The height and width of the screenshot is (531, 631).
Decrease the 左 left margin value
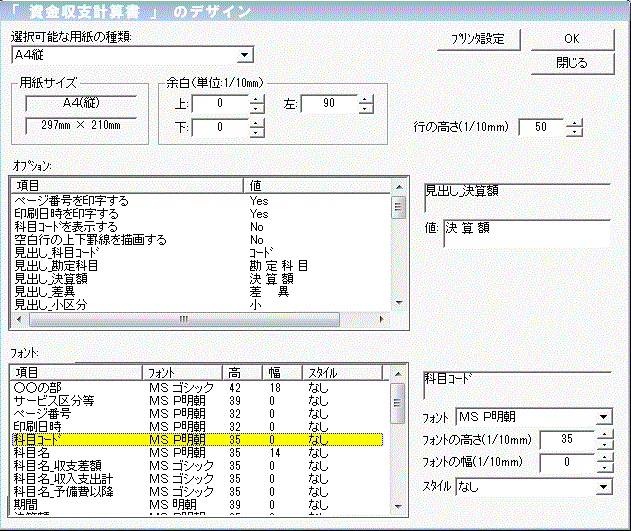click(x=365, y=109)
